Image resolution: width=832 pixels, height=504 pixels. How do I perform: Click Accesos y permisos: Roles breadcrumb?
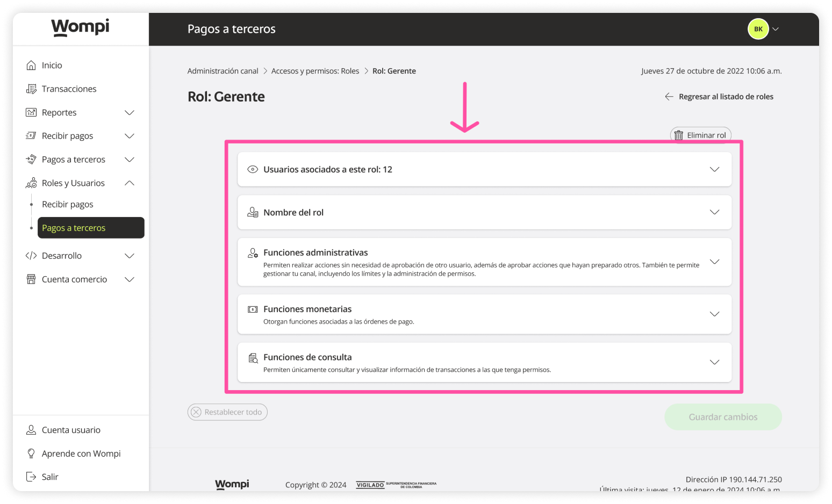(x=315, y=71)
